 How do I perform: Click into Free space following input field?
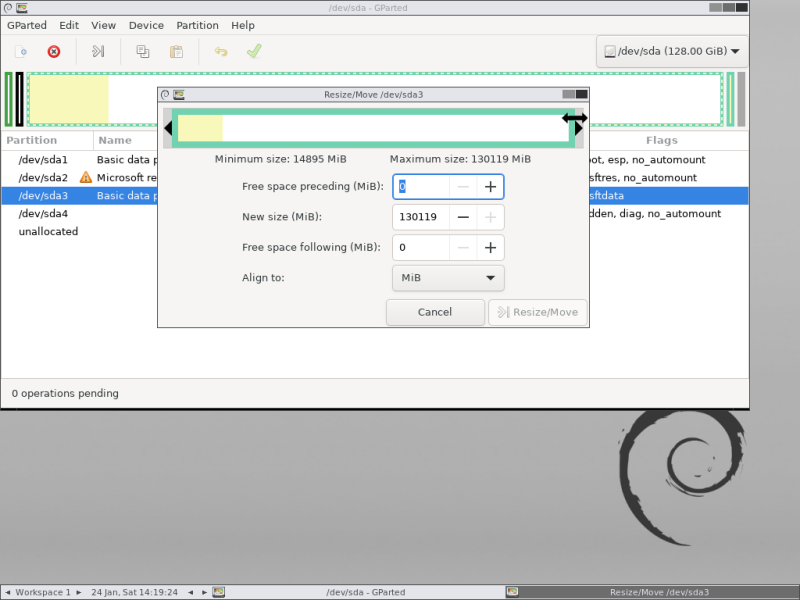(421, 248)
